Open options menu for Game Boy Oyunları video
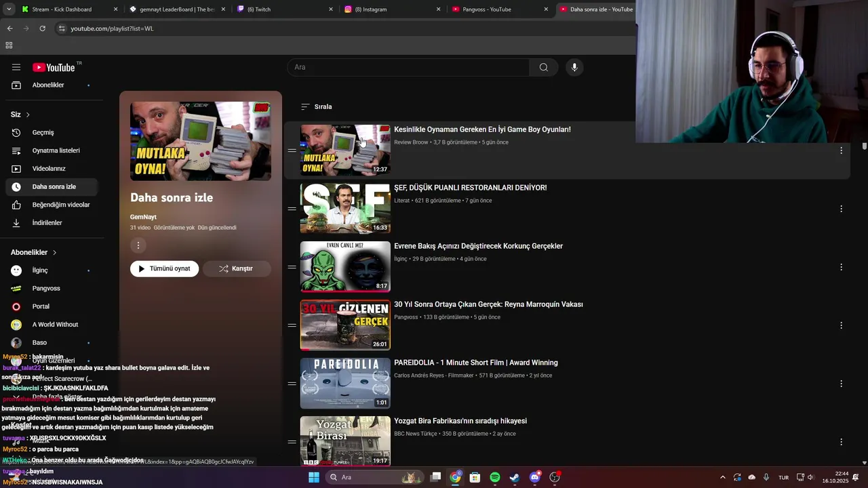The width and height of the screenshot is (868, 488). coord(841,150)
